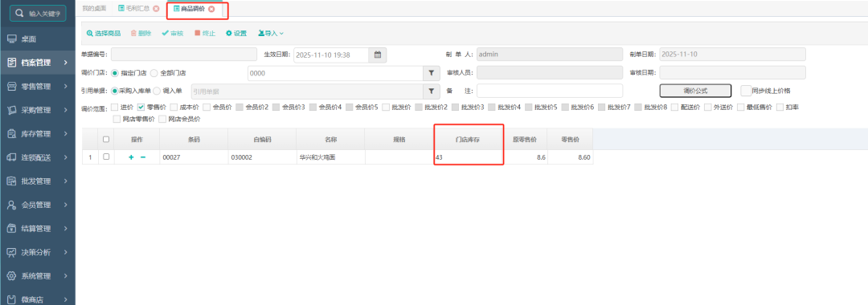Check the 扣率 checkbox
This screenshot has width=868, height=305.
click(x=780, y=108)
